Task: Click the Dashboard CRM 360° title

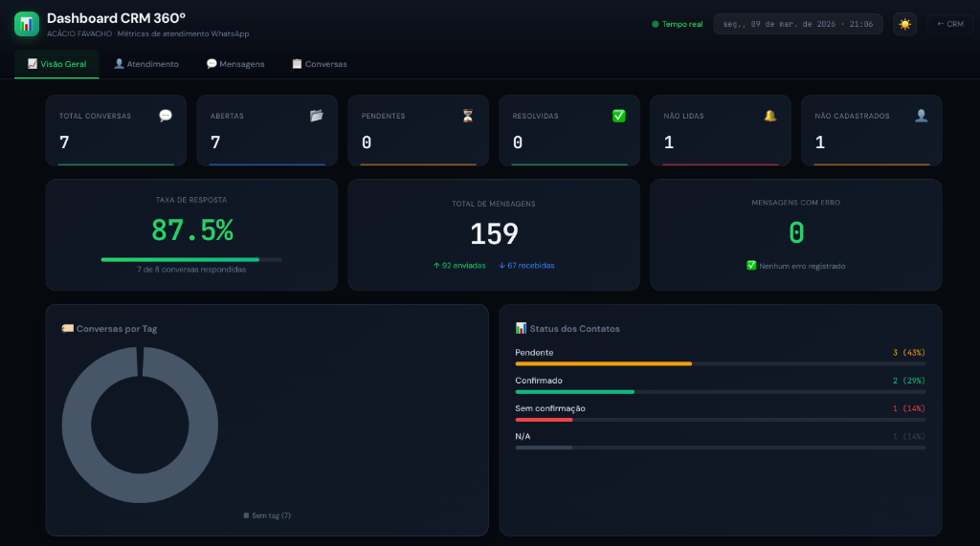Action: 116,18
